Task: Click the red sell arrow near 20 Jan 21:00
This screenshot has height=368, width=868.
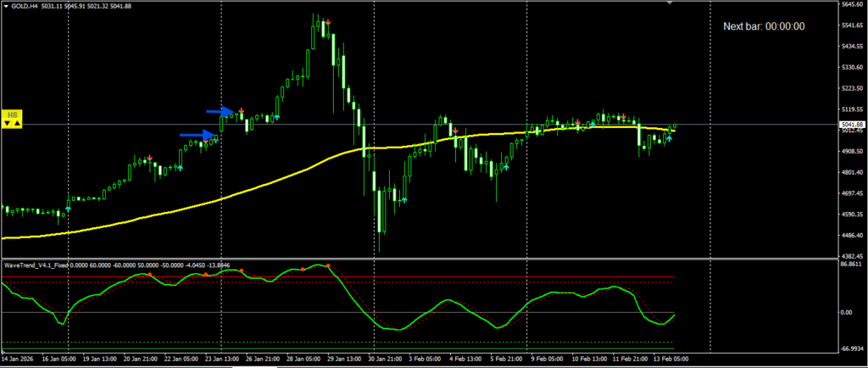Action: coord(149,158)
